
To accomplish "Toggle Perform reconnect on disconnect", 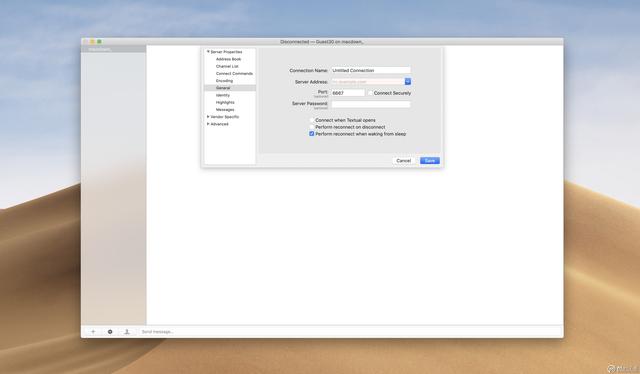I will tap(312, 127).
